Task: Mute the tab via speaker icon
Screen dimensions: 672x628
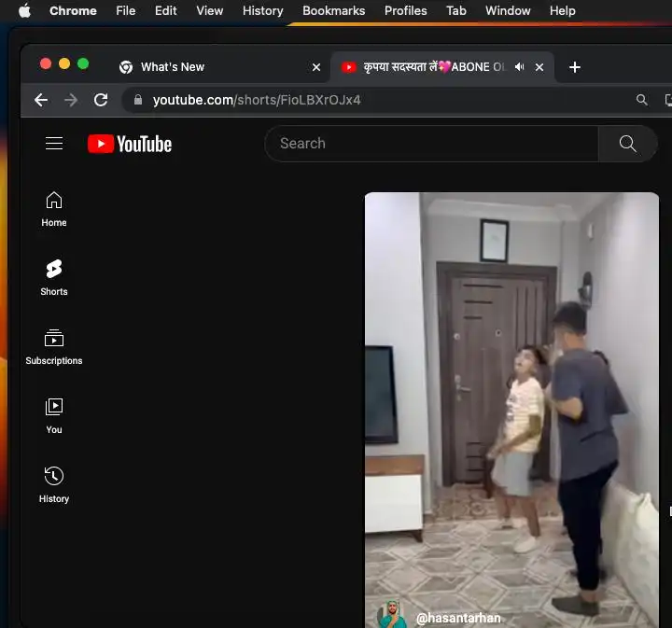Action: click(520, 67)
